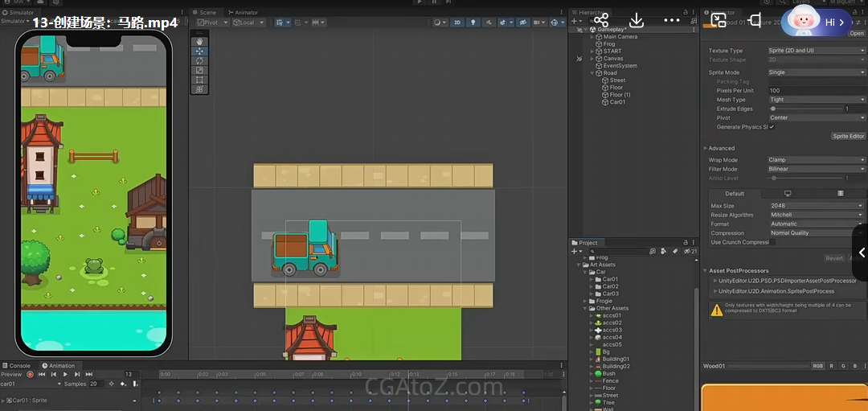Select the Hand tool in Scene view

pyautogui.click(x=200, y=41)
